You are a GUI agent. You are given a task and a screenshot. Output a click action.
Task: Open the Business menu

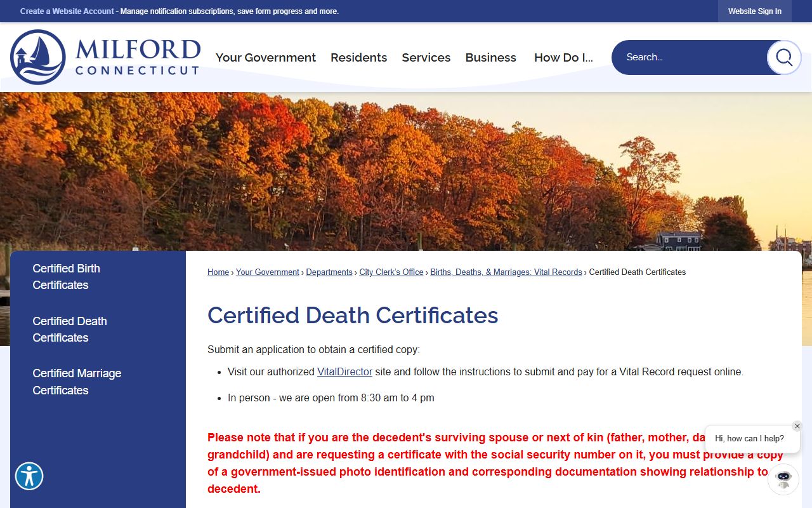tap(491, 57)
